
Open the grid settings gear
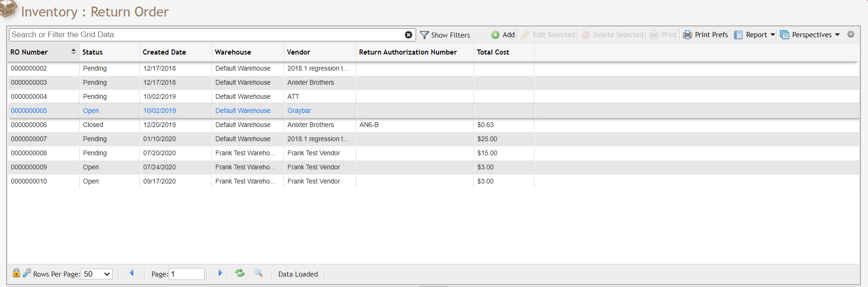(x=851, y=34)
